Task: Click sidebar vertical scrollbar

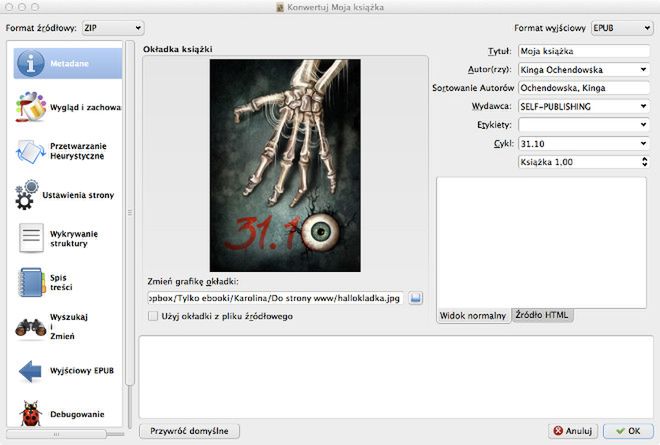Action: coord(130,213)
